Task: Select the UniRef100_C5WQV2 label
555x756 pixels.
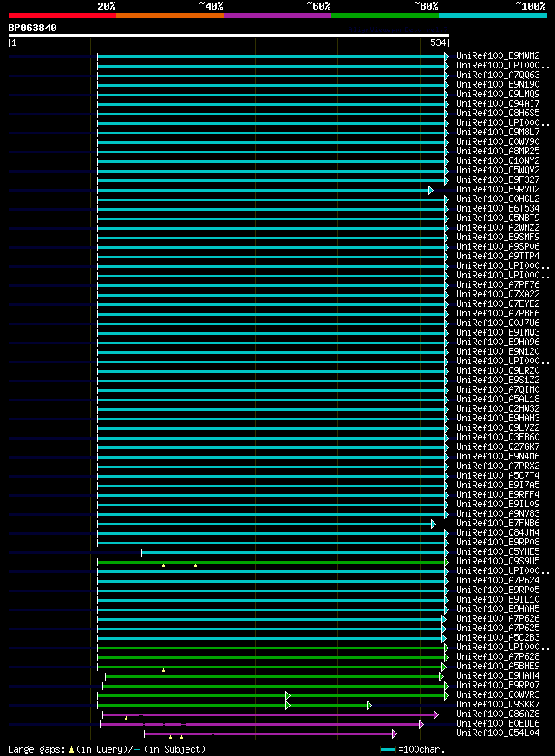Action: pyautogui.click(x=498, y=170)
